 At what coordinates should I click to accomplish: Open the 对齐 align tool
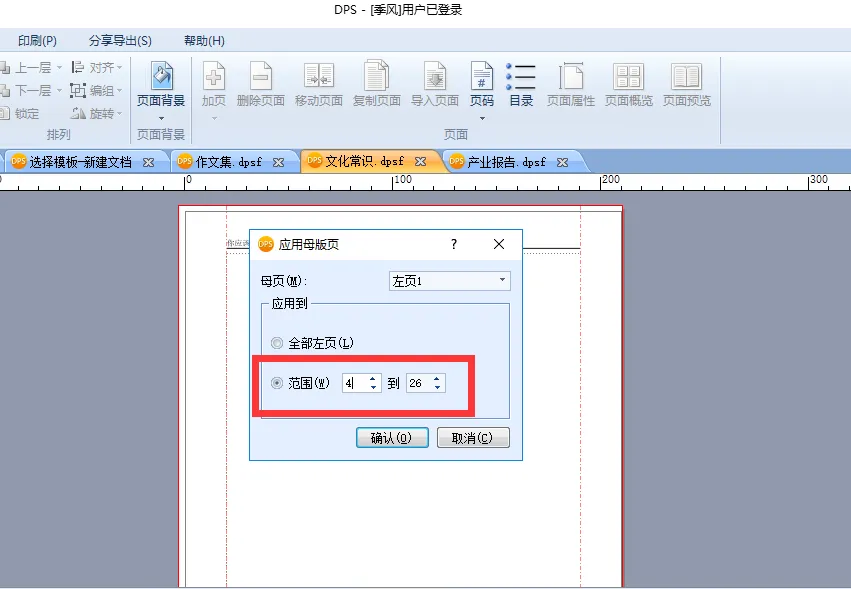coord(97,68)
